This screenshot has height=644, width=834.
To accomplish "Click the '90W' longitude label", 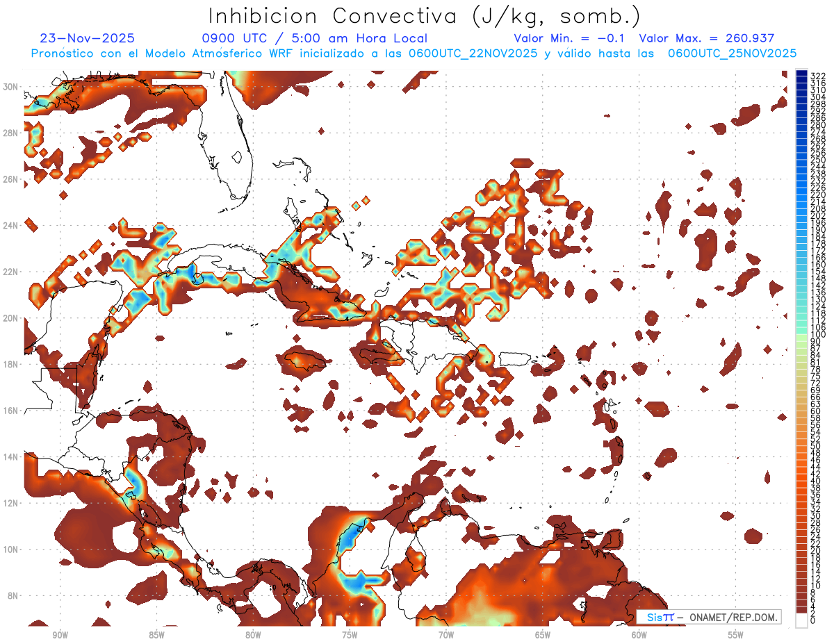I will (x=60, y=635).
